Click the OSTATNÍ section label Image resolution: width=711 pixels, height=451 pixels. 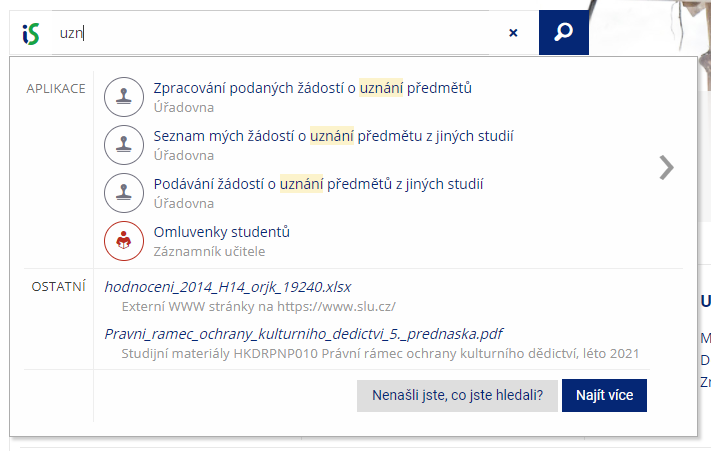58,287
